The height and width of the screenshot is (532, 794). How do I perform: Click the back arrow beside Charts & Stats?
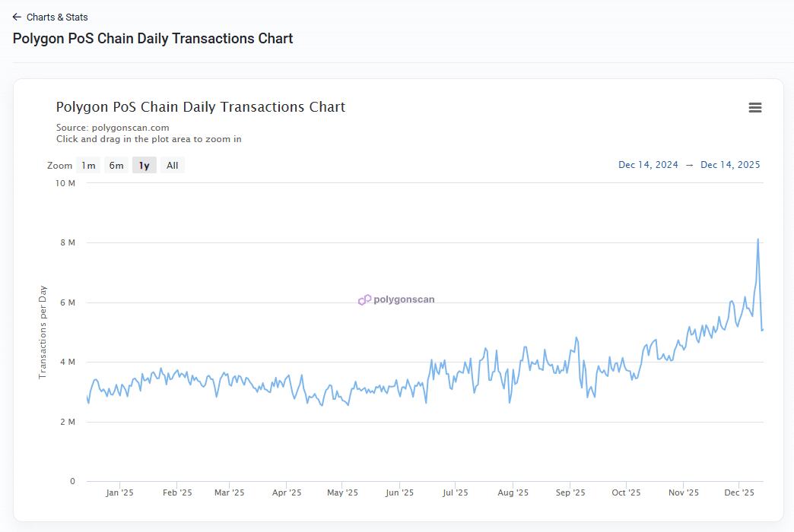click(x=17, y=17)
